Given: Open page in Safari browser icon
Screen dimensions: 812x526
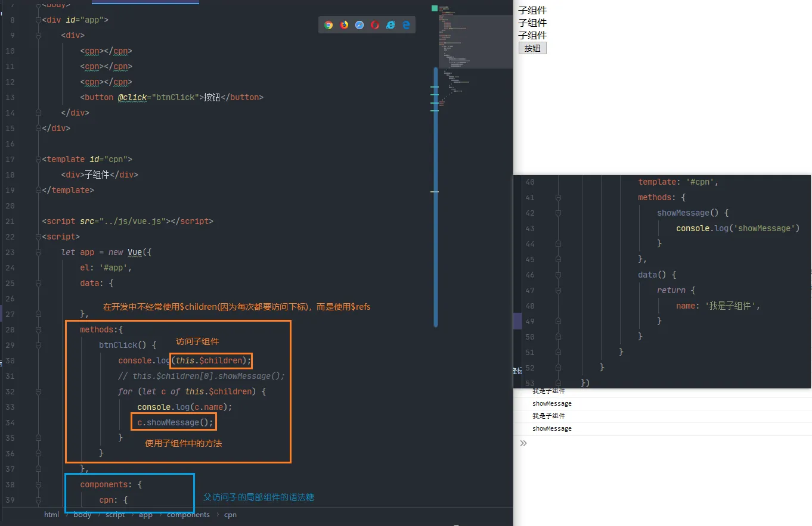Looking at the screenshot, I should (x=359, y=25).
